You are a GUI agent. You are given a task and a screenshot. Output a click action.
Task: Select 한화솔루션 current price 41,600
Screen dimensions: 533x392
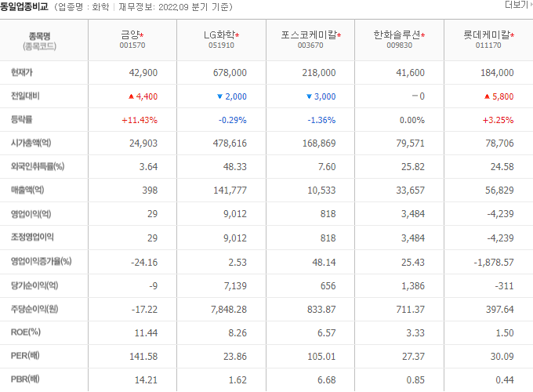point(410,73)
